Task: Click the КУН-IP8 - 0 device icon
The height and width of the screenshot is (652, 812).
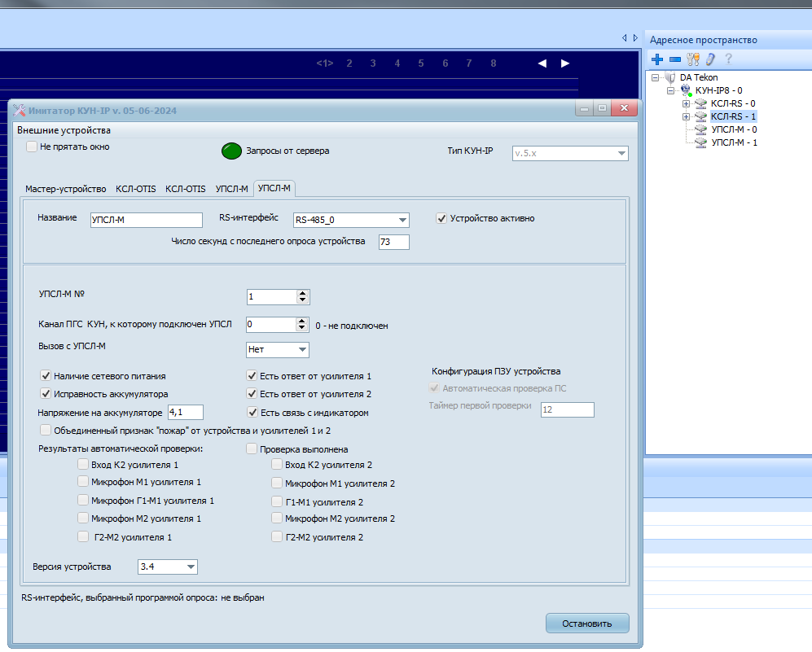Action: pos(686,91)
